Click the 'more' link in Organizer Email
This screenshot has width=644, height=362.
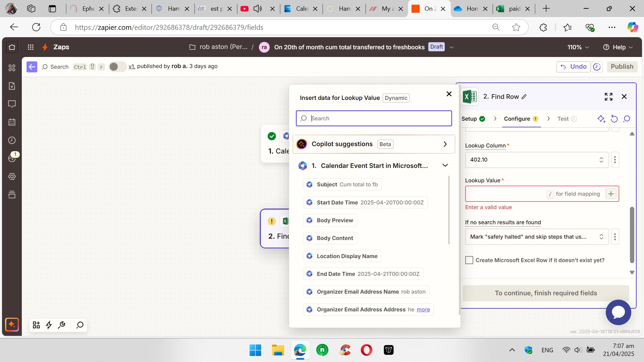pyautogui.click(x=423, y=310)
